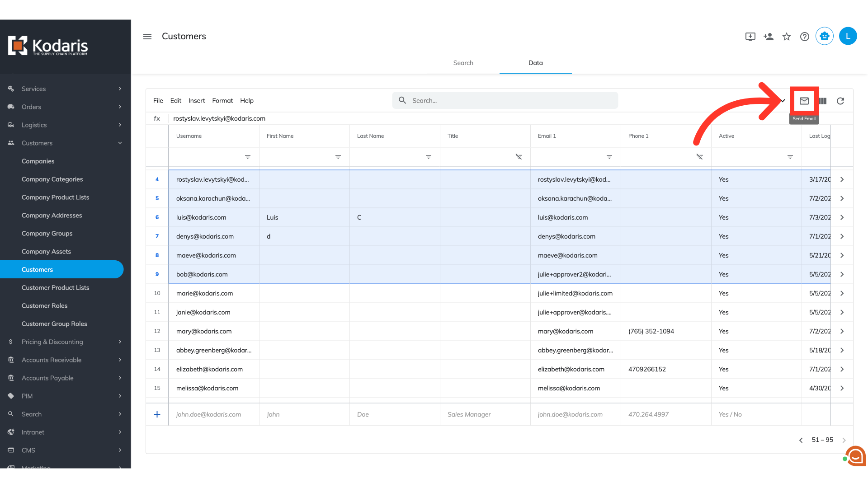Refresh the customer data grid
Viewport: 868px width, 488px height.
click(x=840, y=101)
